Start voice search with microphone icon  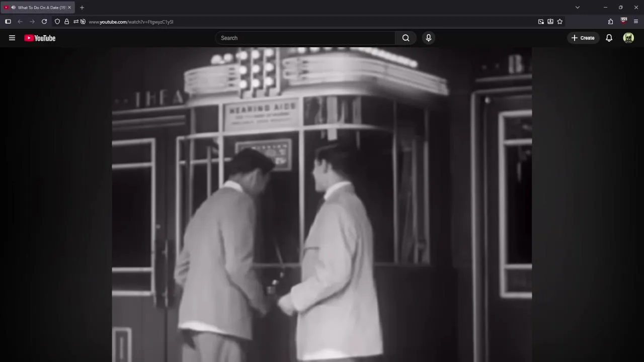429,38
